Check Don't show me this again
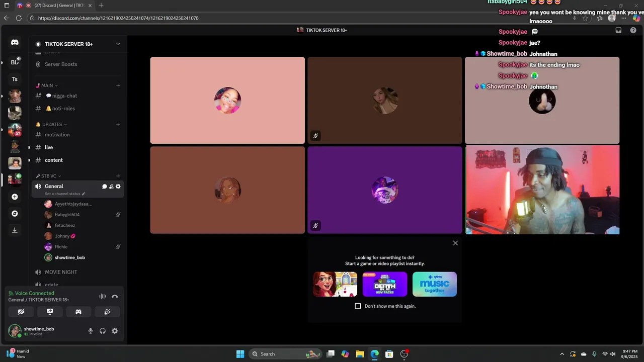 358,306
